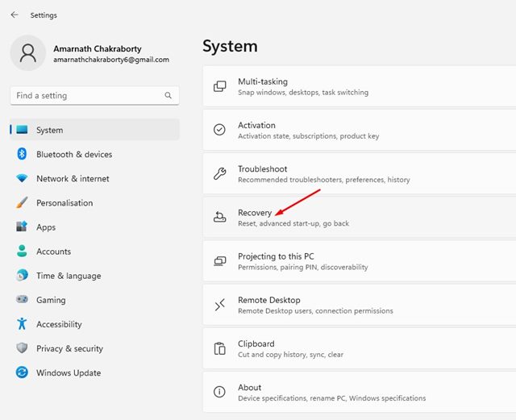Click the user profile avatar icon
This screenshot has height=420, width=516.
click(28, 53)
